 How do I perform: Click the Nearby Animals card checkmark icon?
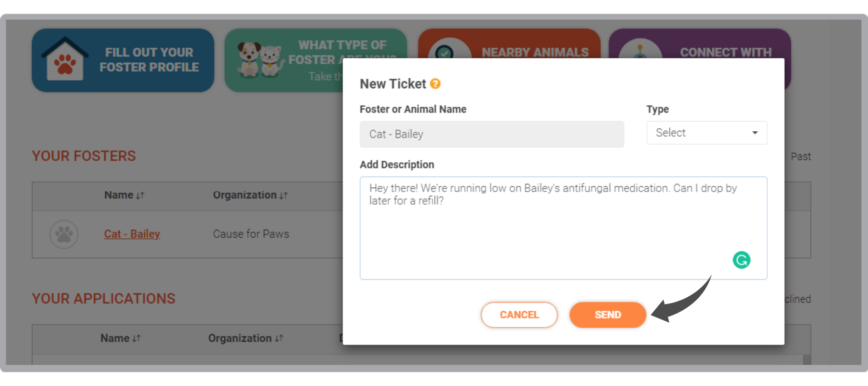click(x=445, y=52)
